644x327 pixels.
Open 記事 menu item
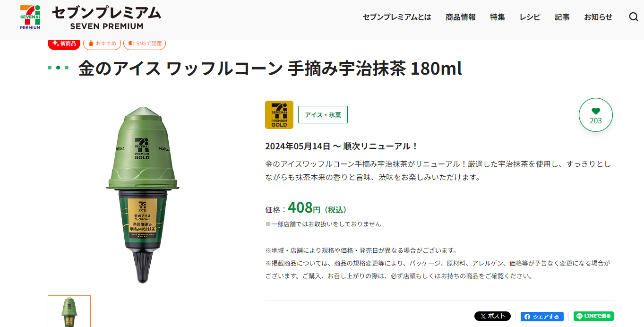tap(562, 17)
